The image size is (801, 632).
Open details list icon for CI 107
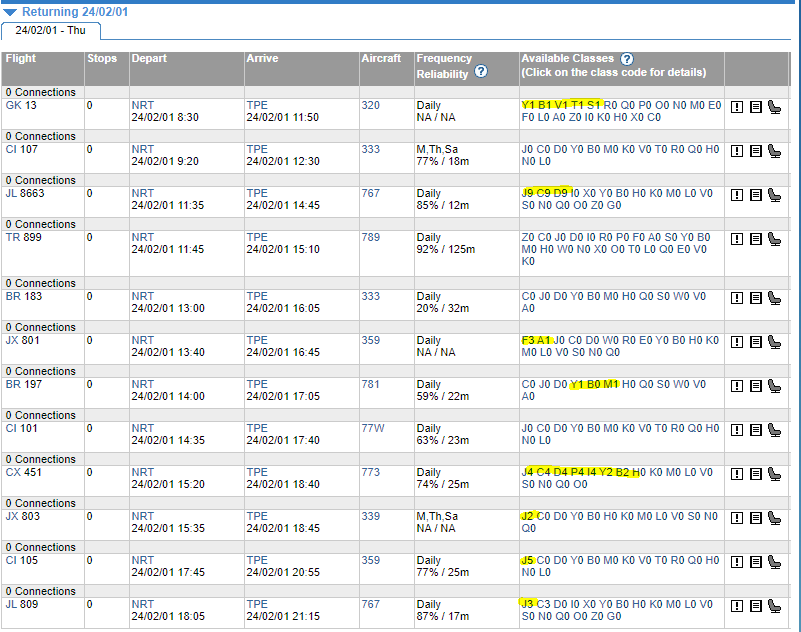[756, 151]
